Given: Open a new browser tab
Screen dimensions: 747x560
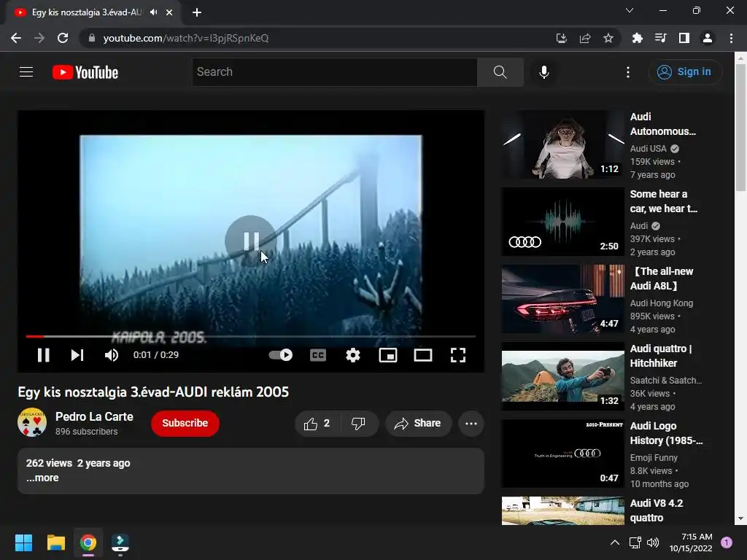Looking at the screenshot, I should 197,12.
